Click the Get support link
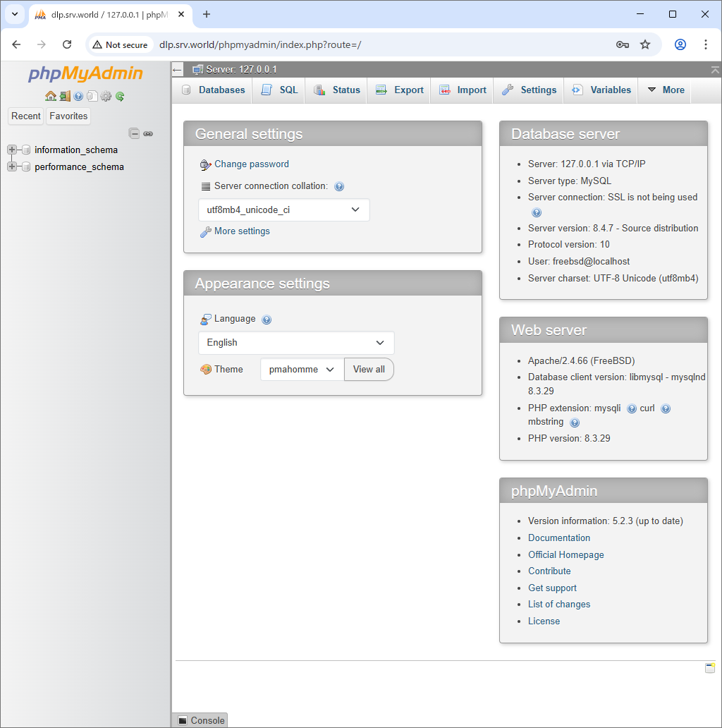Screen dimensions: 722x728 pos(552,588)
